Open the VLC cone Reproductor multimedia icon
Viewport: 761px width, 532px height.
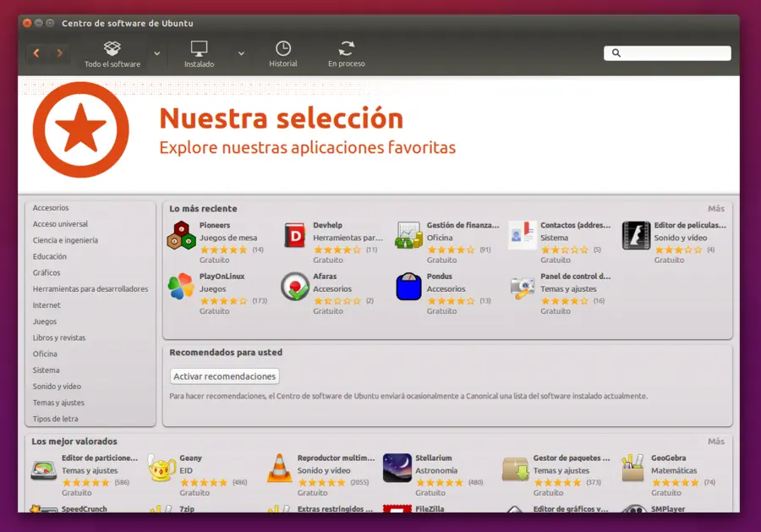[x=280, y=468]
